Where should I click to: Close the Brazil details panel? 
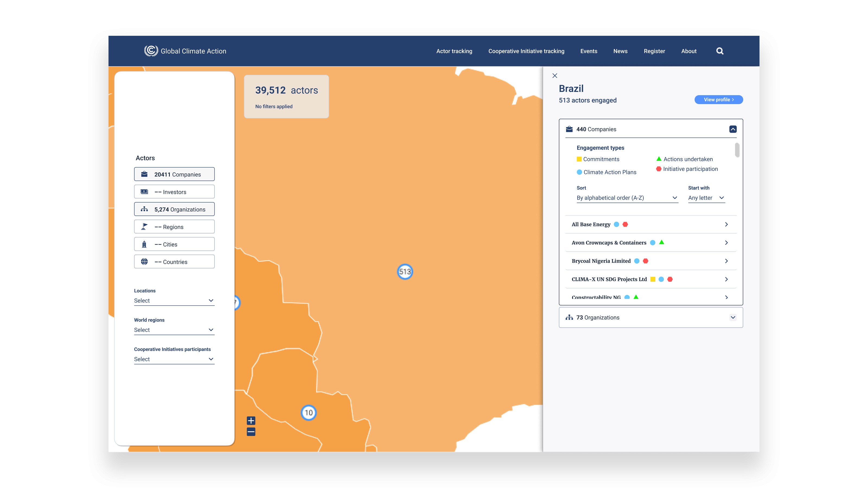tap(555, 76)
